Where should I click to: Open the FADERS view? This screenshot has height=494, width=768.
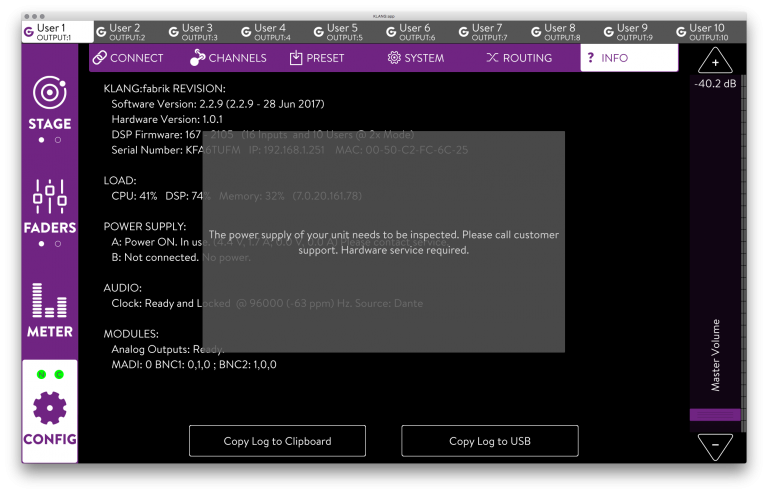[x=49, y=207]
